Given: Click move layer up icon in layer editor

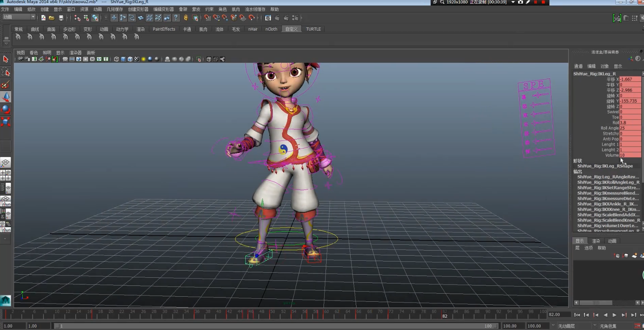Looking at the screenshot, I should [x=617, y=256].
